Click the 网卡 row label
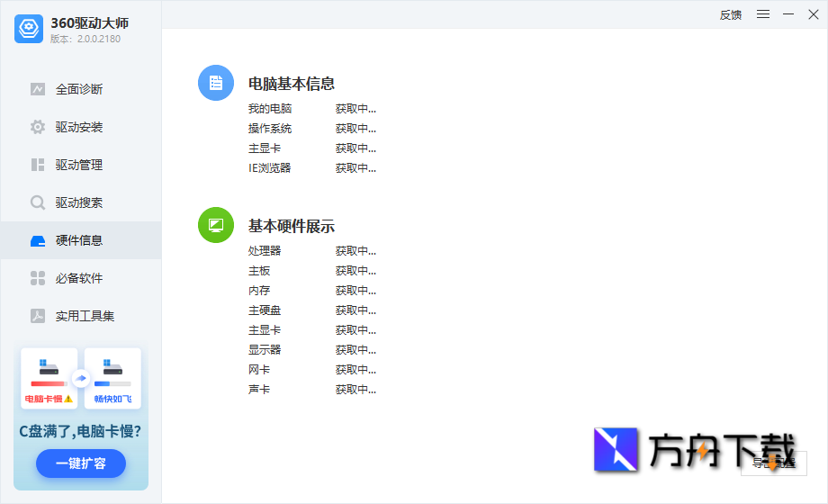Screen dimensions: 828x504 259,369
